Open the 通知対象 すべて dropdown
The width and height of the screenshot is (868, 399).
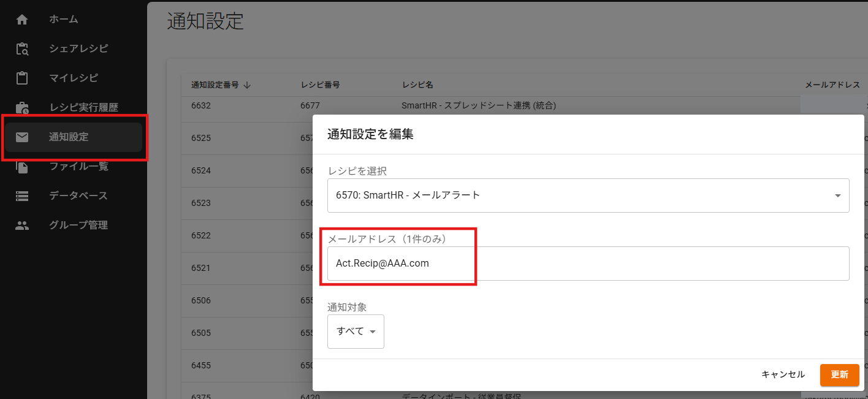[x=356, y=332]
